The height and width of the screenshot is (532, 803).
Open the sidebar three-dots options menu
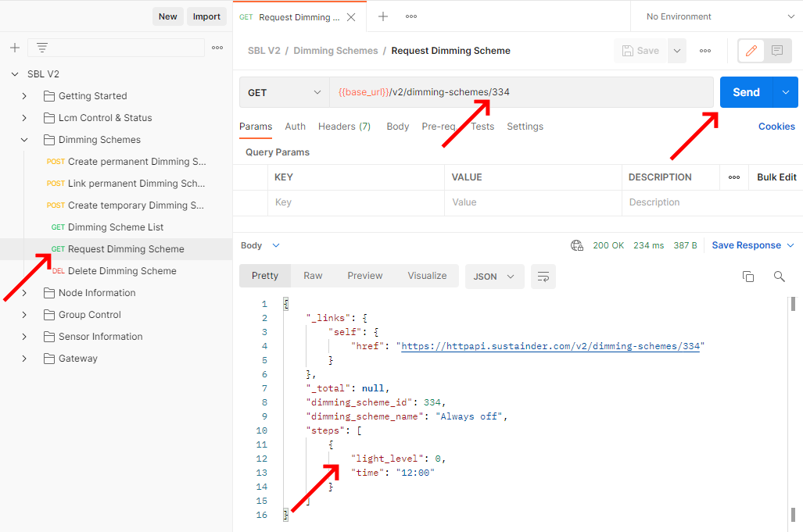tap(217, 48)
